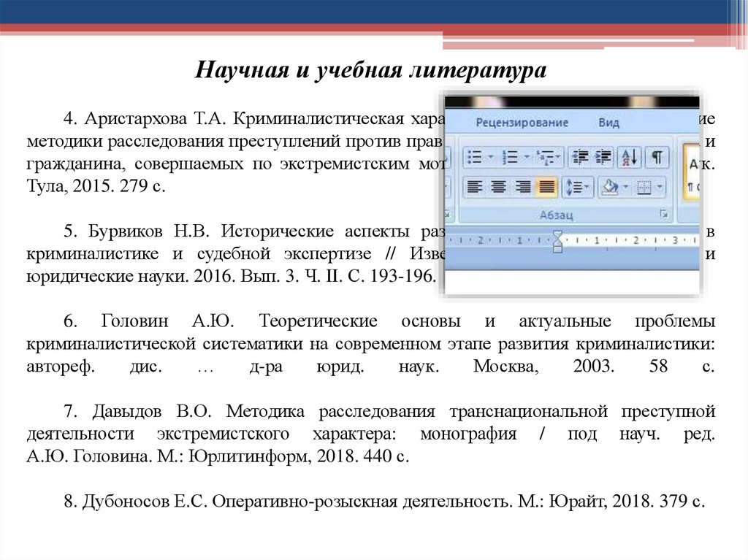The height and width of the screenshot is (560, 748).
Task: Click the left indent box marker on ruler
Action: point(557,248)
